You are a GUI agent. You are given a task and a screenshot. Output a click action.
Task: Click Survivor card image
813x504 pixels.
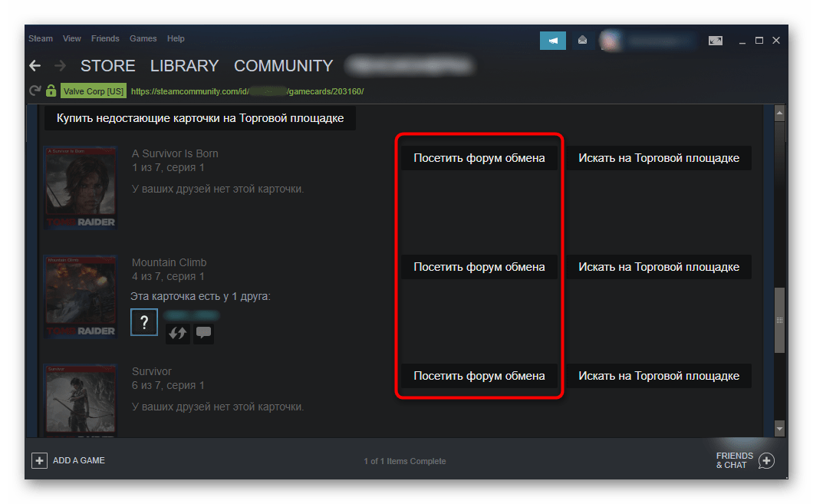[81, 400]
